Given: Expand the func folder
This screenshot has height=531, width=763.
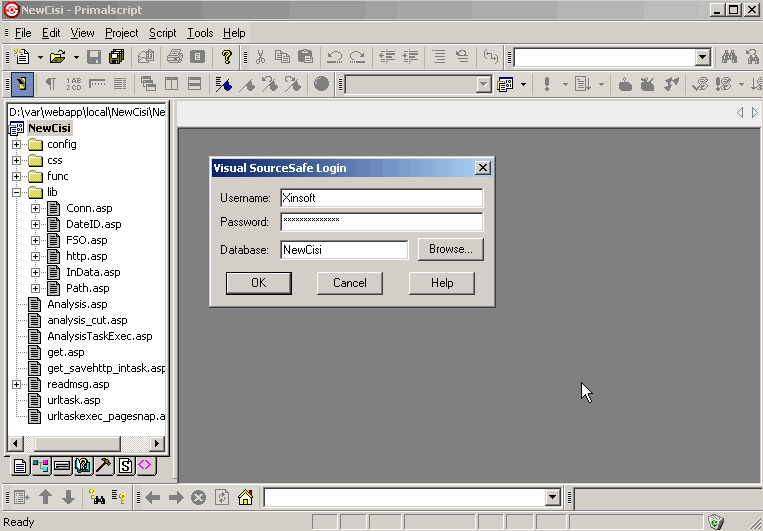Looking at the screenshot, I should tap(17, 176).
